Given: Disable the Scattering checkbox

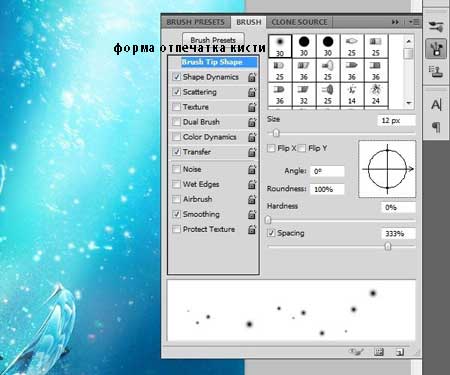Looking at the screenshot, I should pyautogui.click(x=177, y=92).
